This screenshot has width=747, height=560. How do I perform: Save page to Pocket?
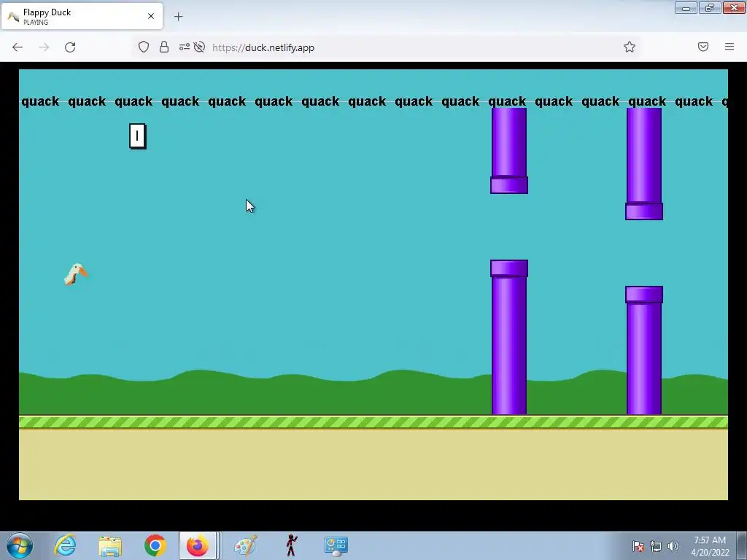[x=703, y=47]
